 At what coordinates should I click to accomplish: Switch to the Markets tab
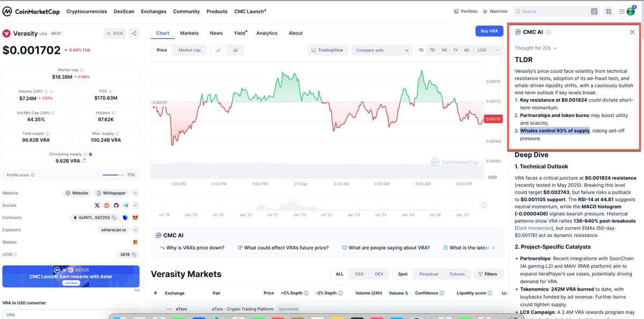tap(189, 33)
